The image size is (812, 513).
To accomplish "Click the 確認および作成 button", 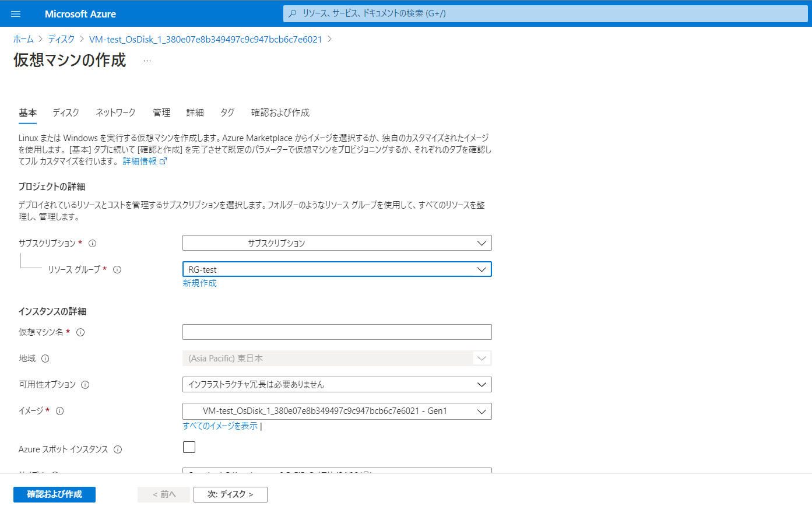I will pyautogui.click(x=54, y=494).
